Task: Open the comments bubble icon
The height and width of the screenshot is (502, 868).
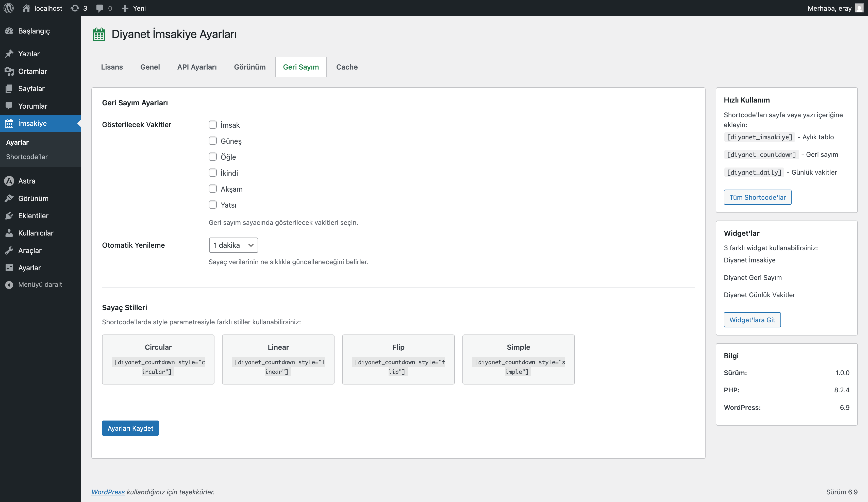Action: tap(99, 8)
